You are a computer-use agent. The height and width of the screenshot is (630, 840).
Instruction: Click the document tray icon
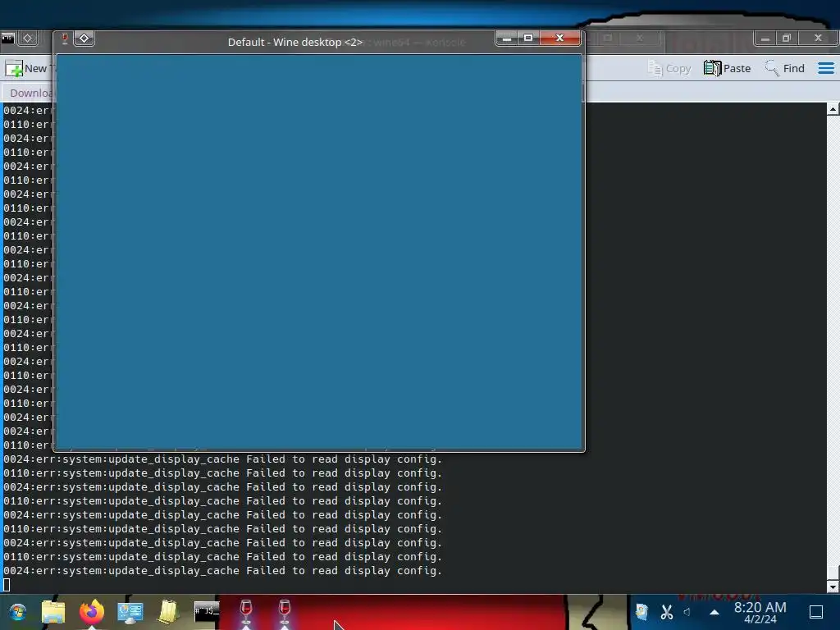point(641,612)
